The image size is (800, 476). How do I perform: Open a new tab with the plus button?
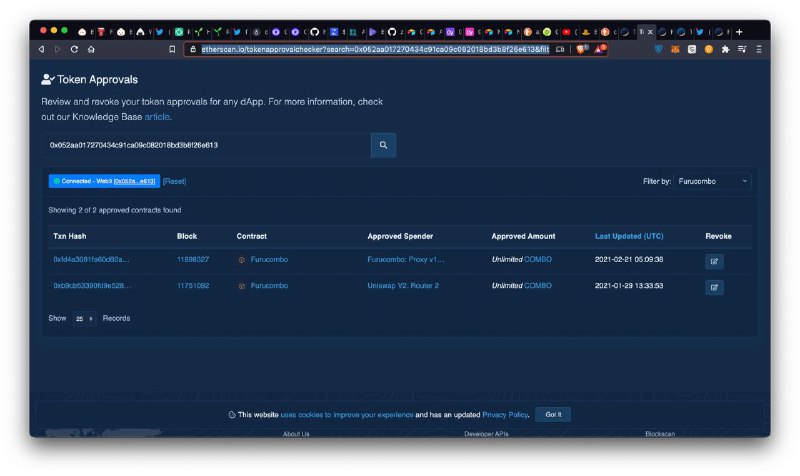tap(739, 32)
